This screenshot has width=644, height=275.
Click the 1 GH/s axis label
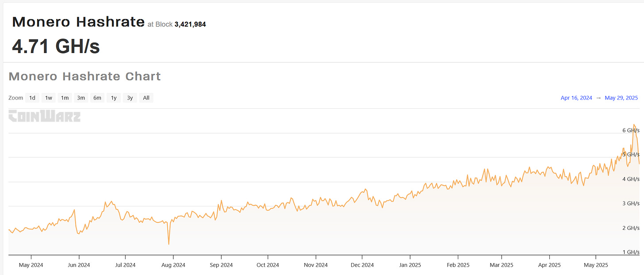coord(631,252)
